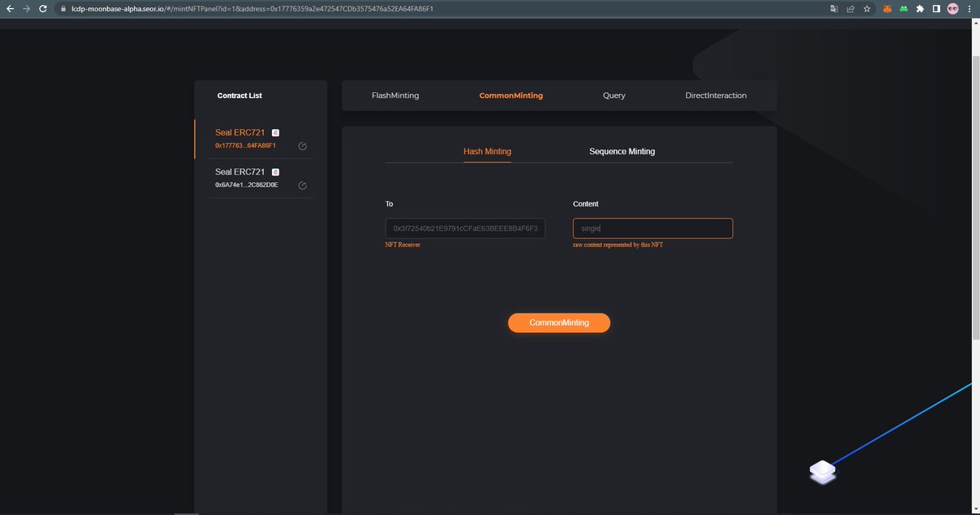Focus the Content input field
Image resolution: width=980 pixels, height=515 pixels.
tap(653, 229)
